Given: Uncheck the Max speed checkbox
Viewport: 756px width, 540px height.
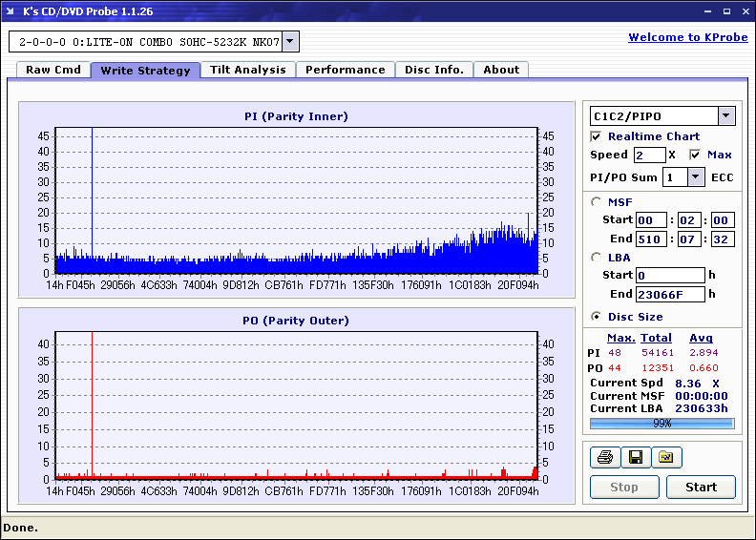Looking at the screenshot, I should (695, 155).
